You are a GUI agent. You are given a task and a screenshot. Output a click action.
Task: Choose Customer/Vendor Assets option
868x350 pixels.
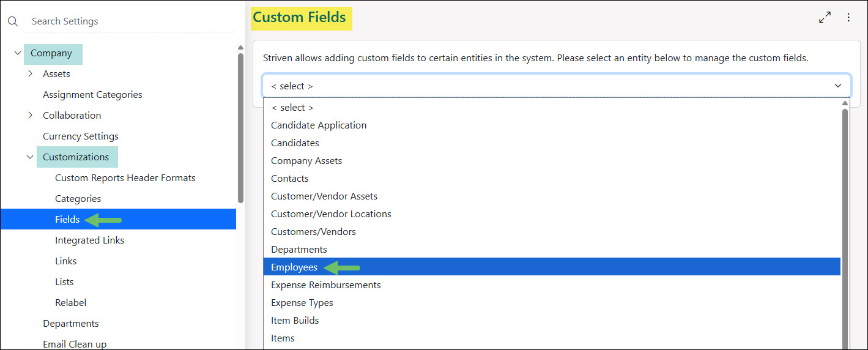[x=552, y=196]
